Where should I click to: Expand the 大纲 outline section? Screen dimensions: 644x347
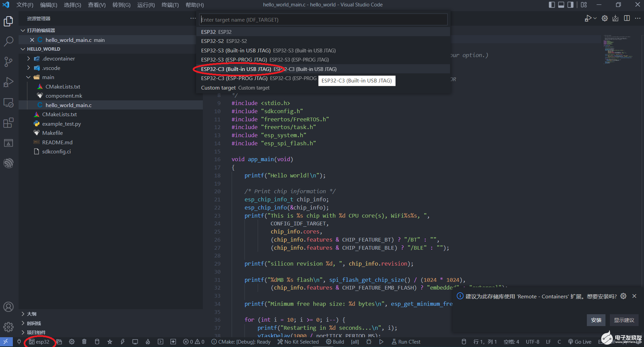point(111,314)
